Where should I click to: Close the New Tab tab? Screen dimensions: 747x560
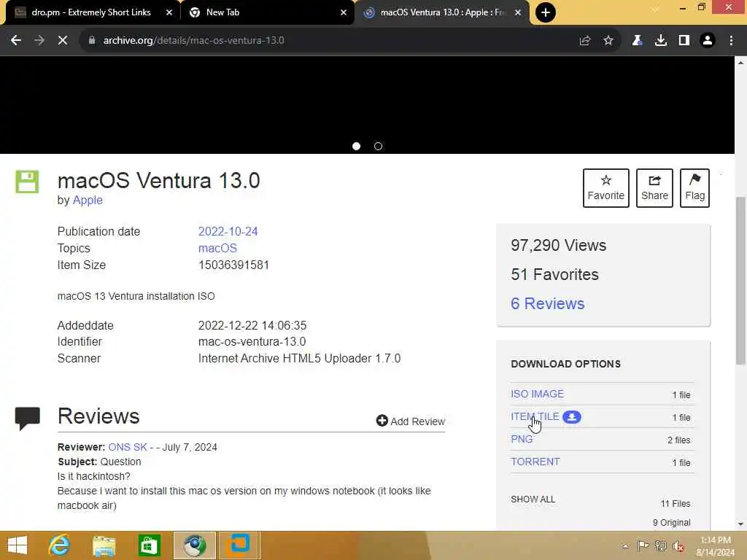tap(344, 12)
